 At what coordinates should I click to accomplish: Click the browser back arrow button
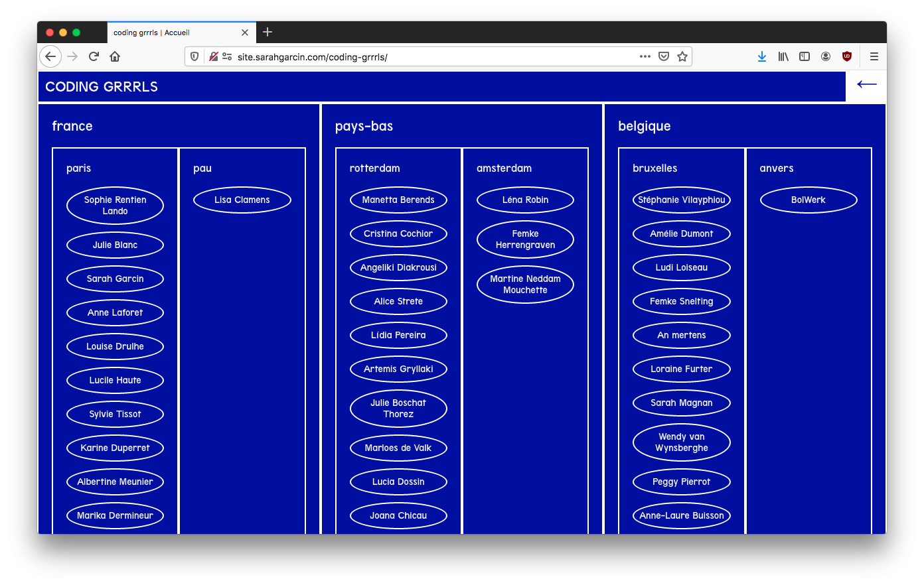tap(50, 56)
